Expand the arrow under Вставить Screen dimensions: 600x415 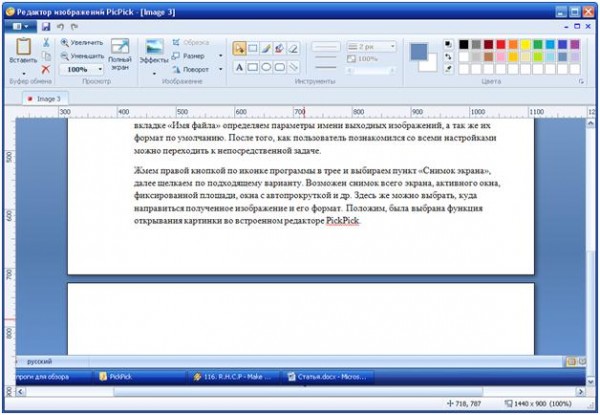24,73
